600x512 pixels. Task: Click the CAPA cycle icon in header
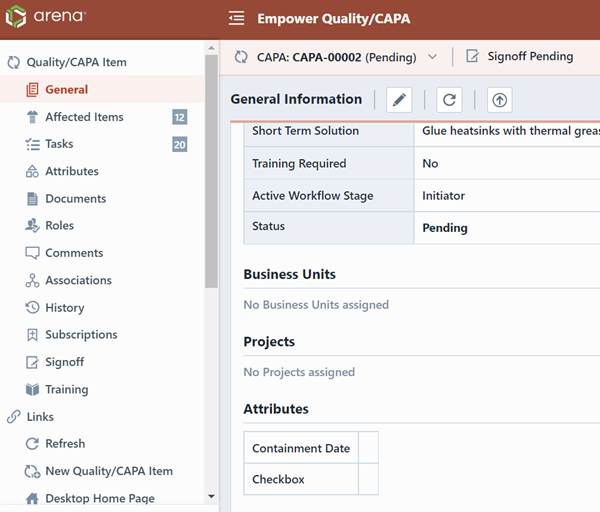[241, 57]
